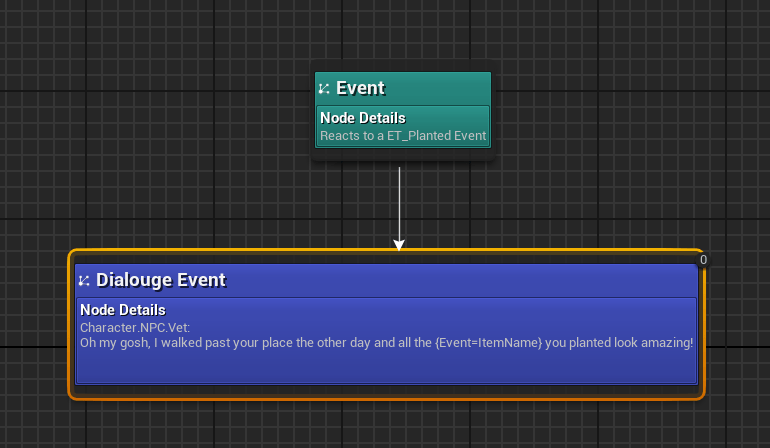Image resolution: width=770 pixels, height=448 pixels.
Task: Click Node Details heading in Dialouge Event
Action: [x=122, y=310]
